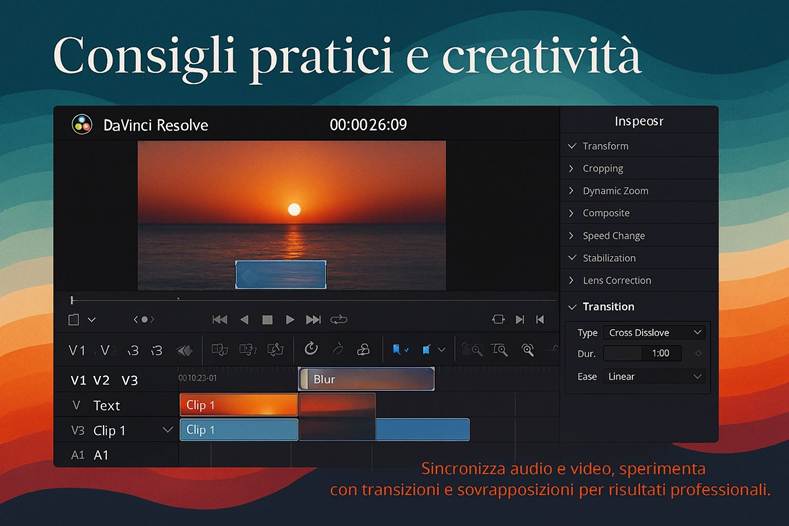Open the Ease dropdown showing Linear

[654, 377]
